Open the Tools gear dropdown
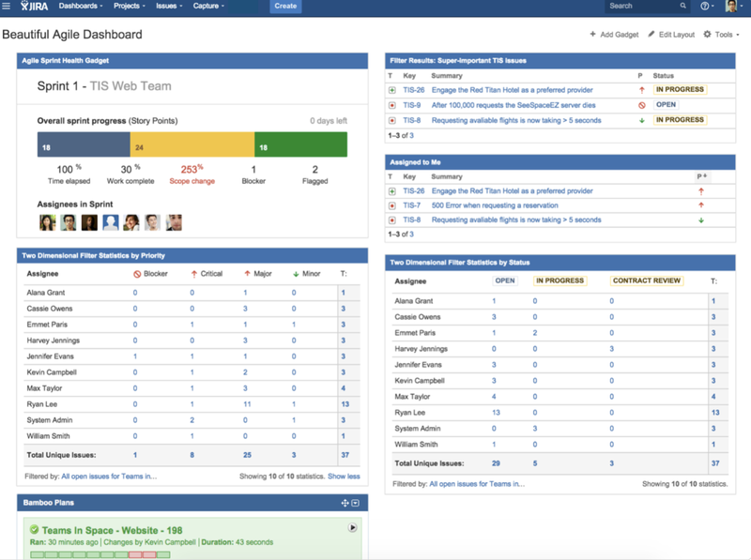The height and width of the screenshot is (560, 751). [721, 35]
